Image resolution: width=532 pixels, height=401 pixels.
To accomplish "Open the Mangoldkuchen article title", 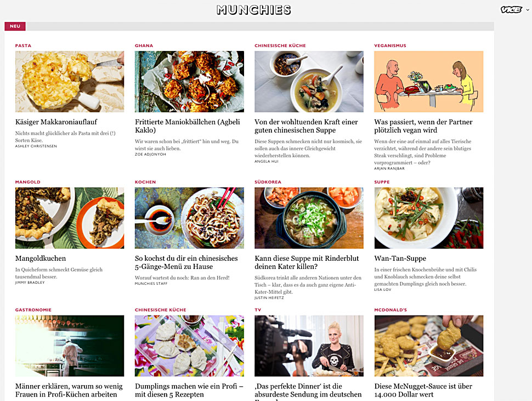I will pos(41,258).
